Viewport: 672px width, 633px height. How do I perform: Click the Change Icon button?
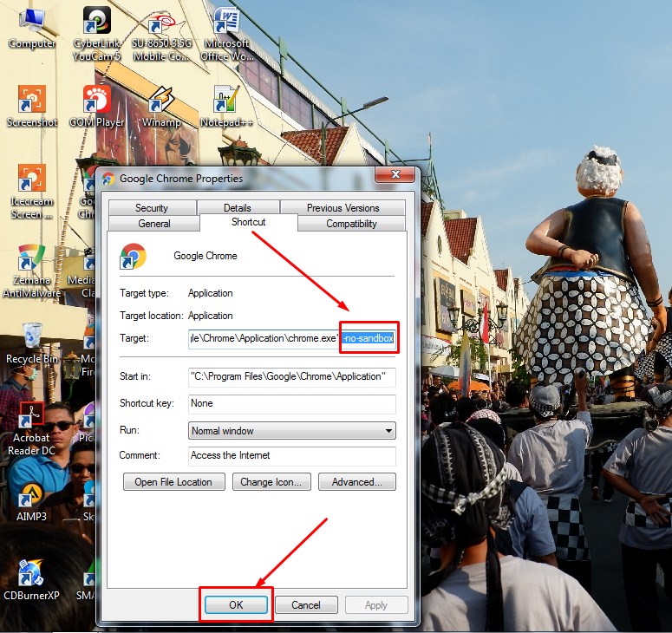271,482
